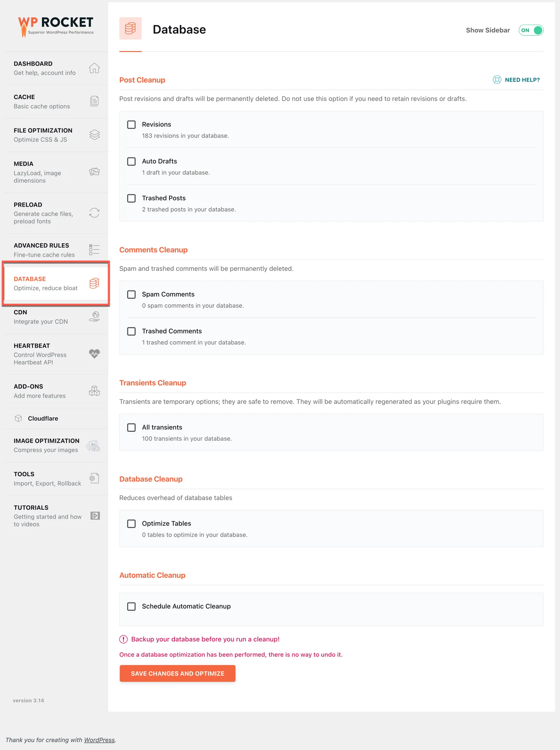Screen dimensions: 560x750
Task: Enable Schedule Automatic Cleanup
Action: click(x=131, y=606)
